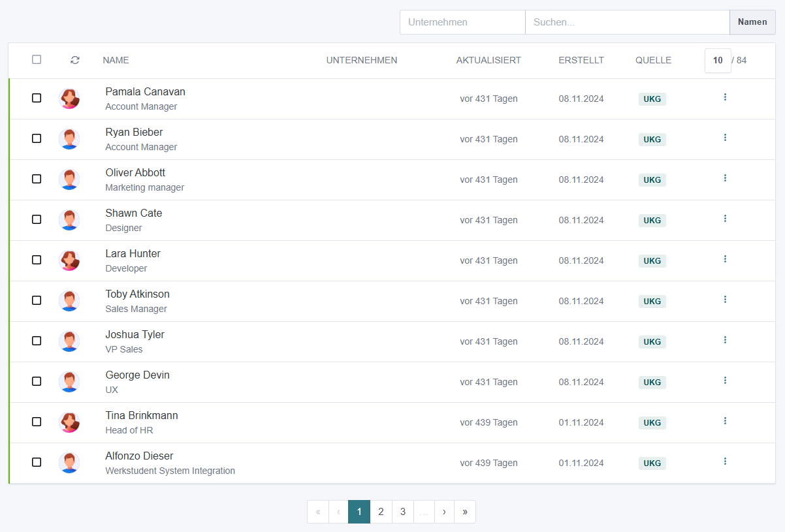
Task: Go to page 2 in pagination
Action: (381, 512)
